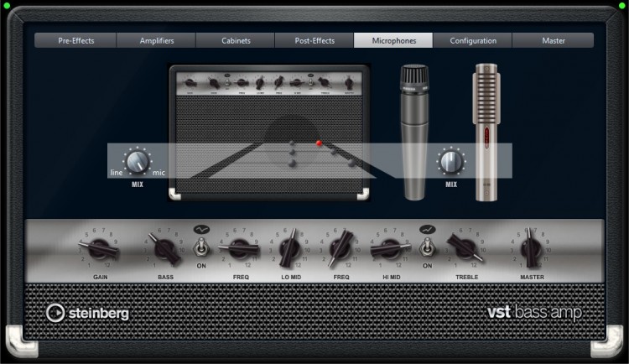
Task: Click the microphone MIX knob between the mics
Action: pos(451,161)
